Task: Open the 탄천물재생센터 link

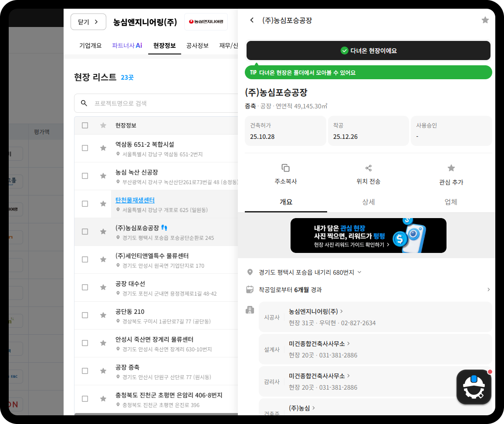Action: click(135, 200)
